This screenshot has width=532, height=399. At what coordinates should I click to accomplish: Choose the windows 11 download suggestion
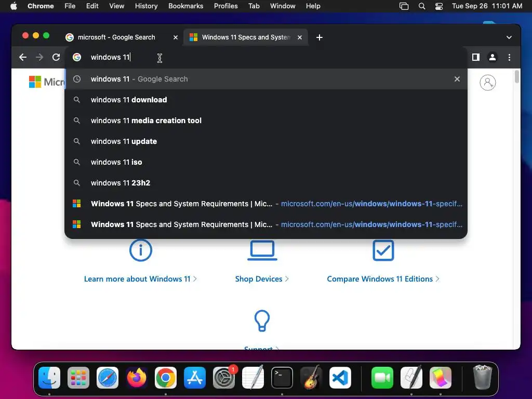pos(265,100)
